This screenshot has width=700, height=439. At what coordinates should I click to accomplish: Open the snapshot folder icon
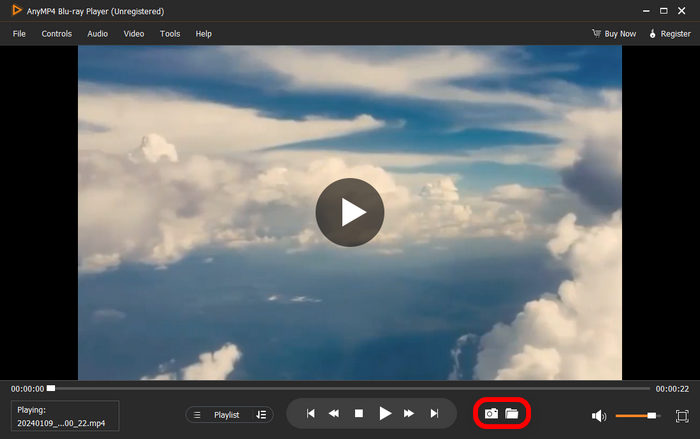pos(512,413)
